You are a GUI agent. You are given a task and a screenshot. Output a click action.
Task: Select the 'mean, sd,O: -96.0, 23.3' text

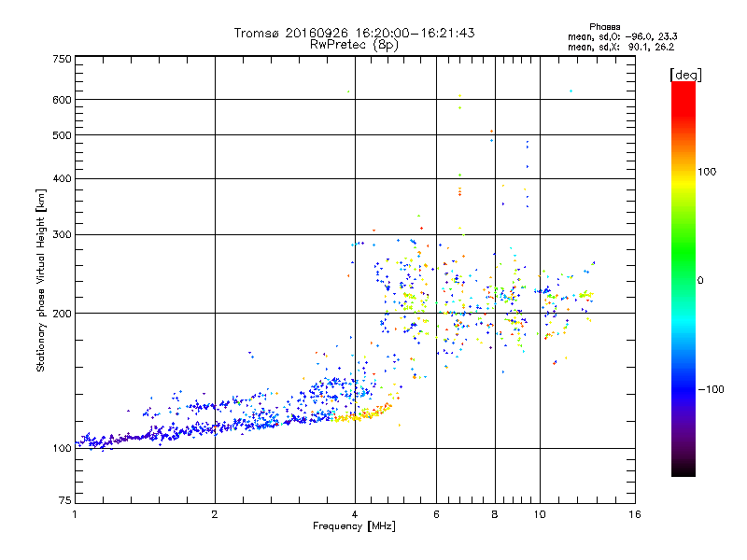622,36
